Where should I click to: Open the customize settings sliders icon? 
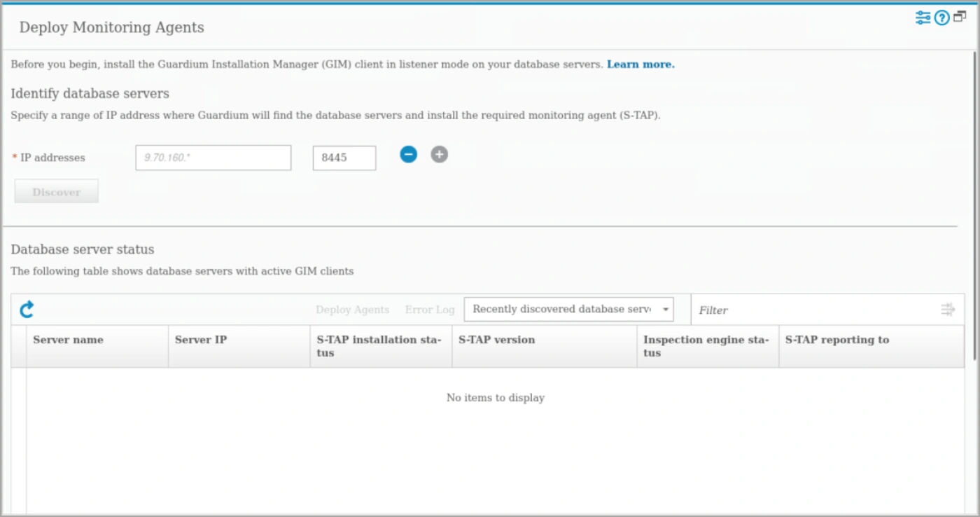tap(923, 18)
